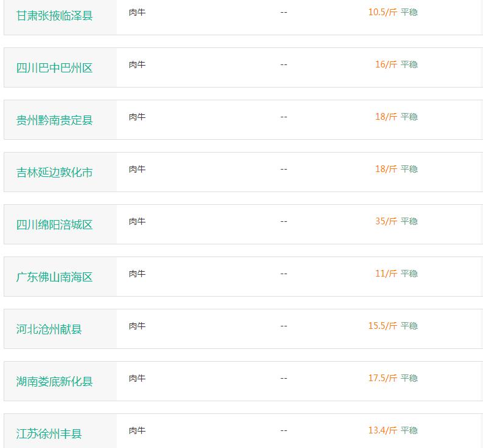Viewport: 483px width, 448px height.
Task: Click the 10.5/斤 price in 临泽县 row
Action: [x=383, y=12]
